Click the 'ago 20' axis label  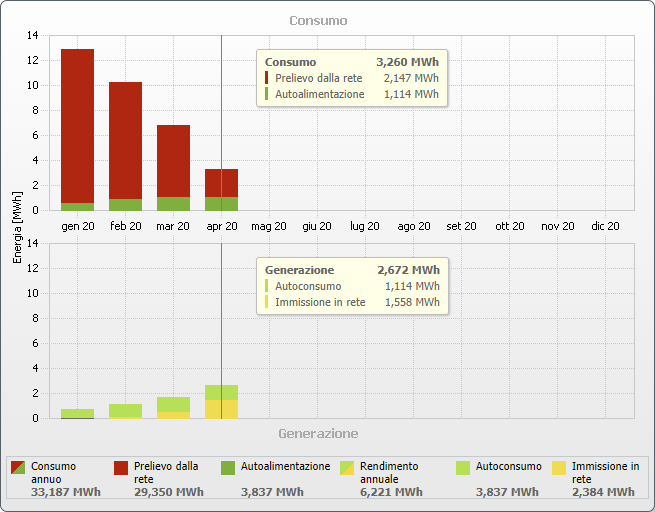[x=414, y=226]
